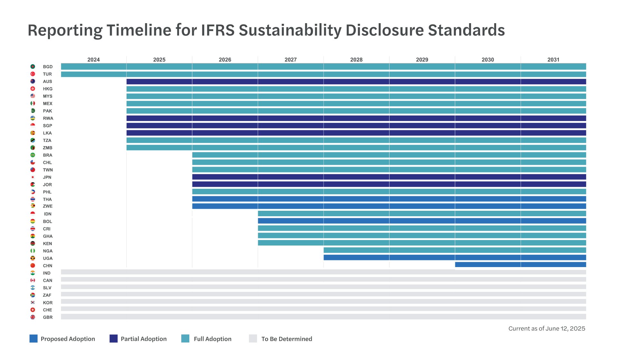This screenshot has width=644, height=362.
Task: Click the Bangladesh flag icon
Action: pos(32,67)
